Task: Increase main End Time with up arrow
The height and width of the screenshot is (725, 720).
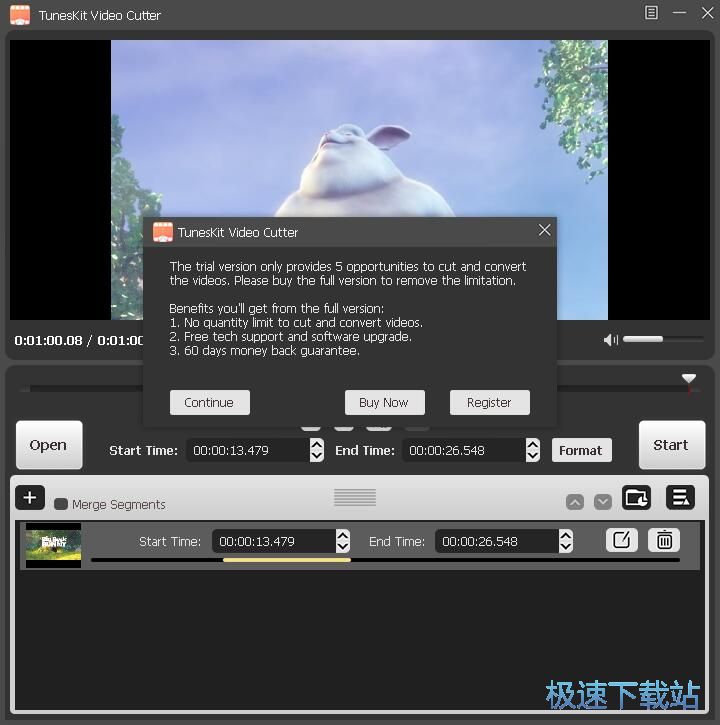Action: tap(533, 444)
